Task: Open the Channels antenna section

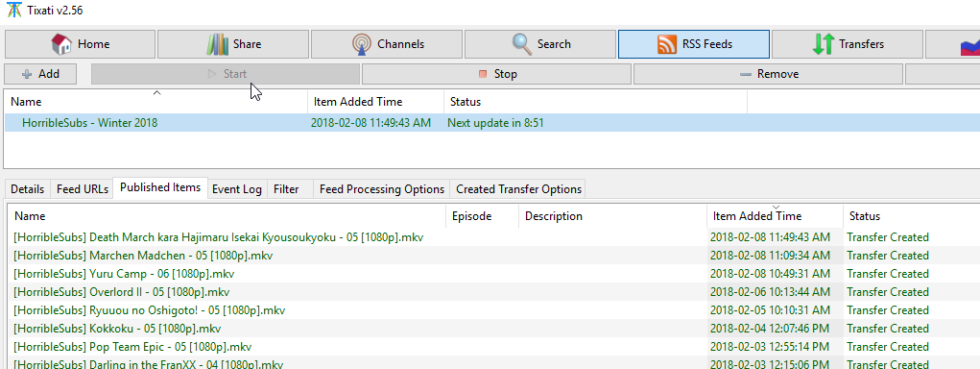Action: 388,44
